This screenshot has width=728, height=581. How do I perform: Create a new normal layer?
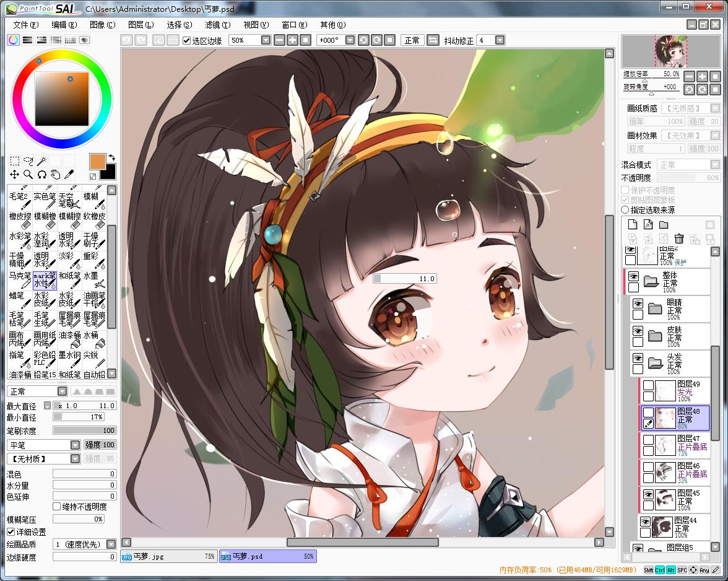click(x=633, y=225)
